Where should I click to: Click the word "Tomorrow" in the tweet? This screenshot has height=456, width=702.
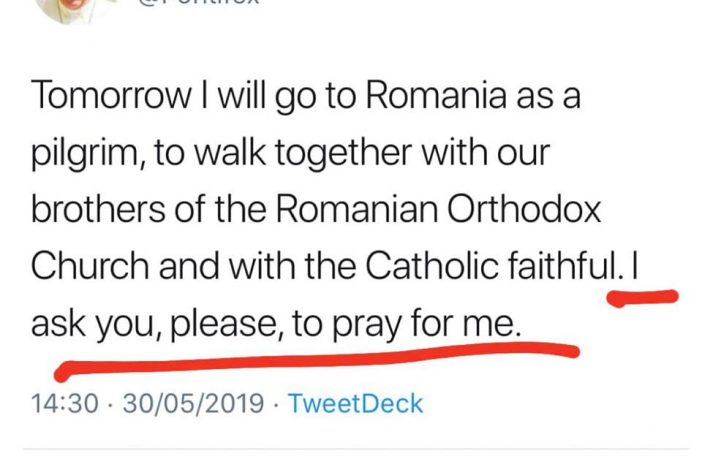pos(111,96)
